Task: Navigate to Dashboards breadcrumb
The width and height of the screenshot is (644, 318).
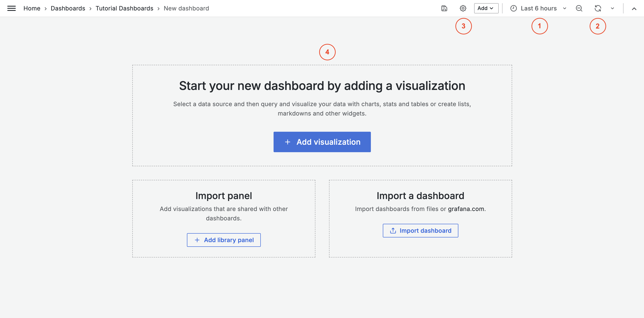Action: [68, 8]
